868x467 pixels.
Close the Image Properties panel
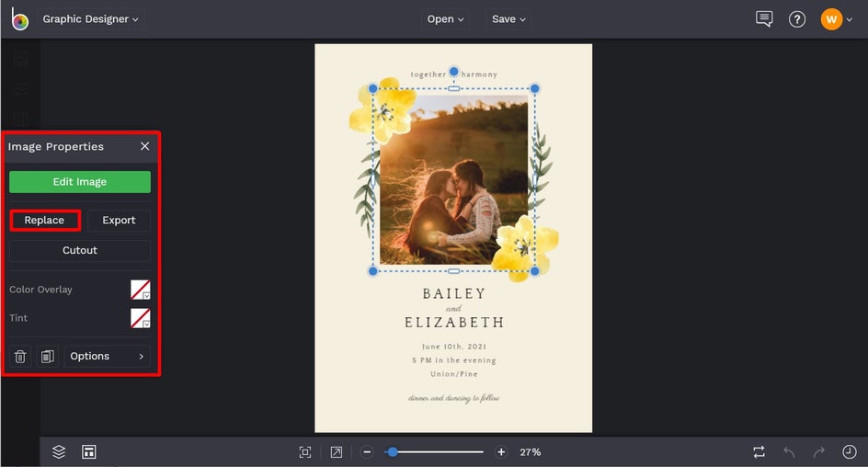pos(144,146)
